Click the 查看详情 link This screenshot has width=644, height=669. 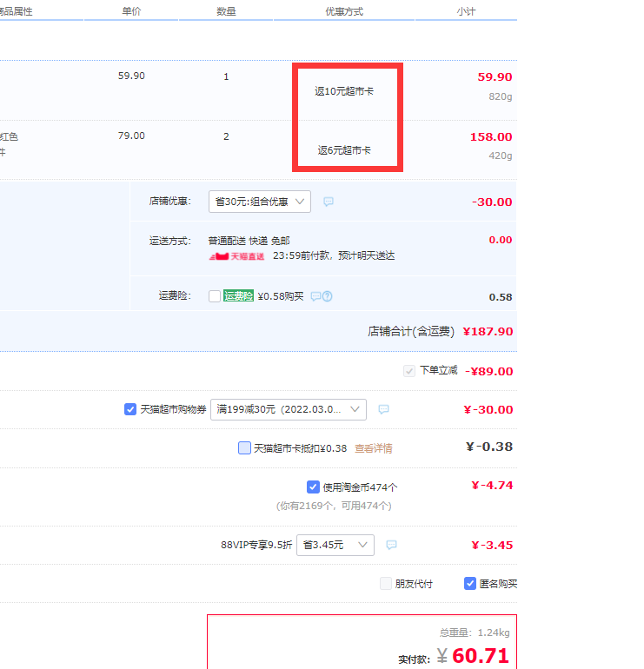[374, 448]
